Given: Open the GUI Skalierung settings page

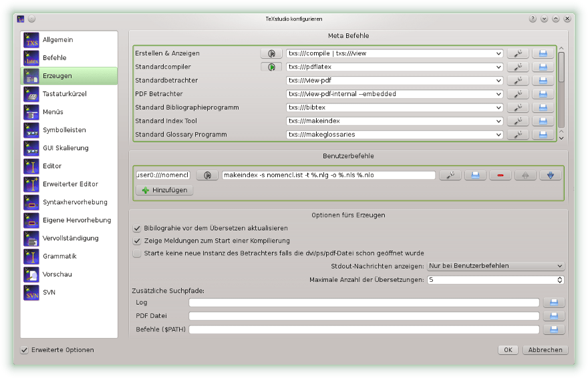Looking at the screenshot, I should pyautogui.click(x=69, y=148).
